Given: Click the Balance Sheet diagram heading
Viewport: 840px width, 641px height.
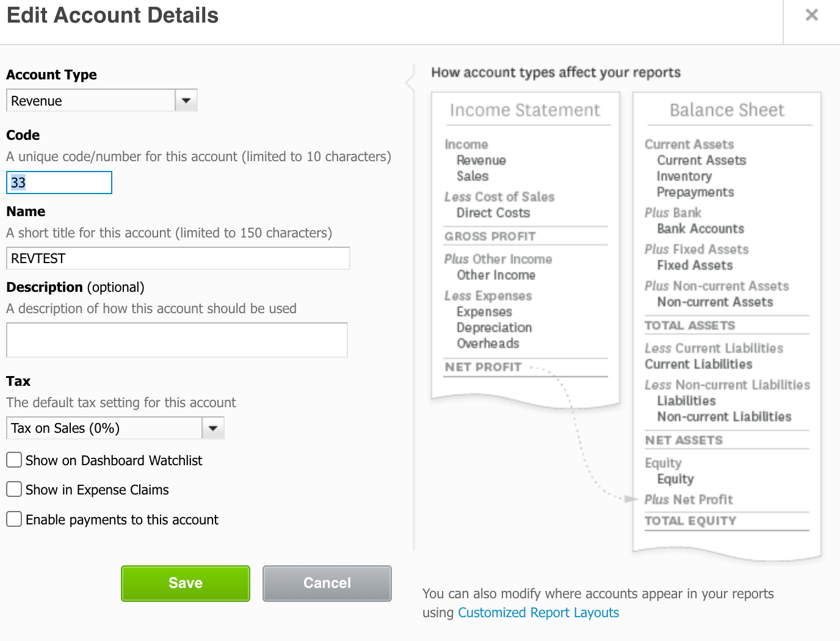Looking at the screenshot, I should click(x=726, y=110).
